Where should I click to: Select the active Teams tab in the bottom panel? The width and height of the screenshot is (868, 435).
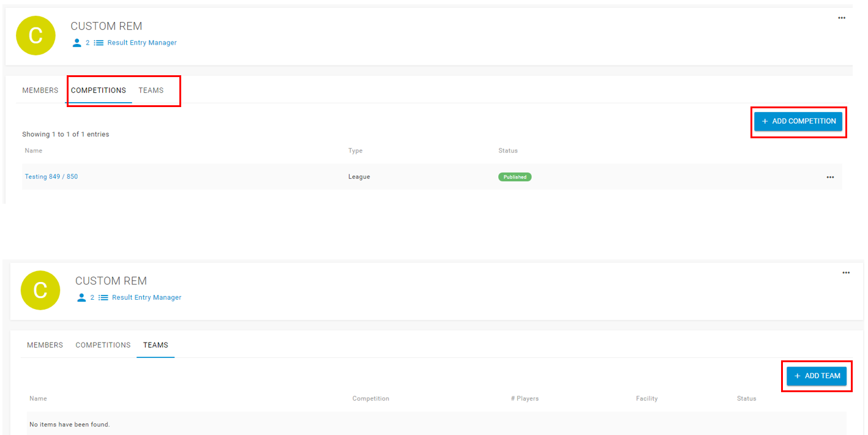coord(155,345)
